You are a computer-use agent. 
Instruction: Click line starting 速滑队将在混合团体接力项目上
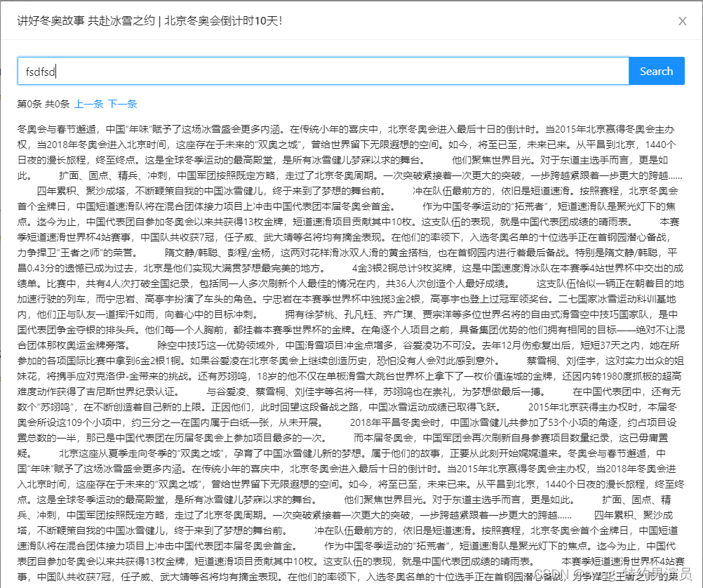(347, 546)
